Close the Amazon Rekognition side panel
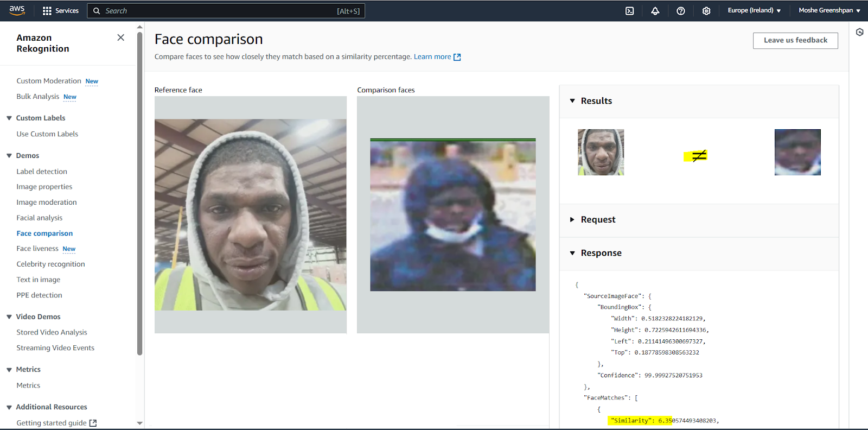Image resolution: width=868 pixels, height=430 pixels. click(120, 37)
